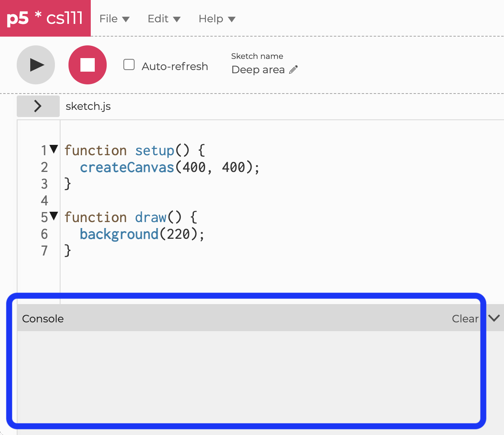Click inside the empty console output area
504x435 pixels.
[247, 376]
